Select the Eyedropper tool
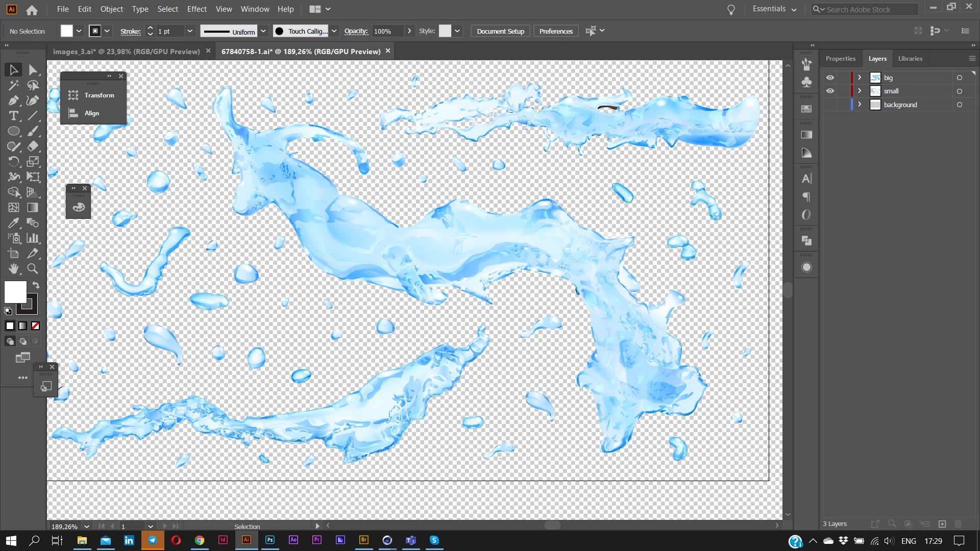Viewport: 980px width, 551px height. coord(14,223)
